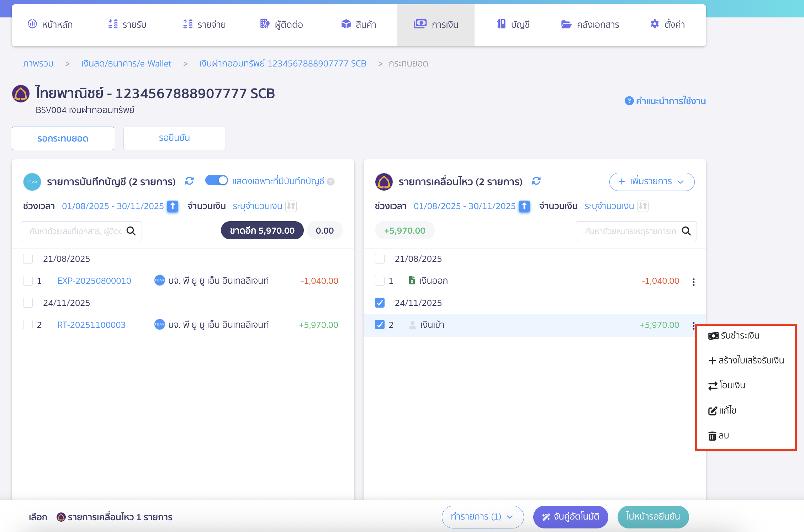Uncheck the เงินเข้า row checkbox
This screenshot has height=532, width=804.
click(x=380, y=325)
